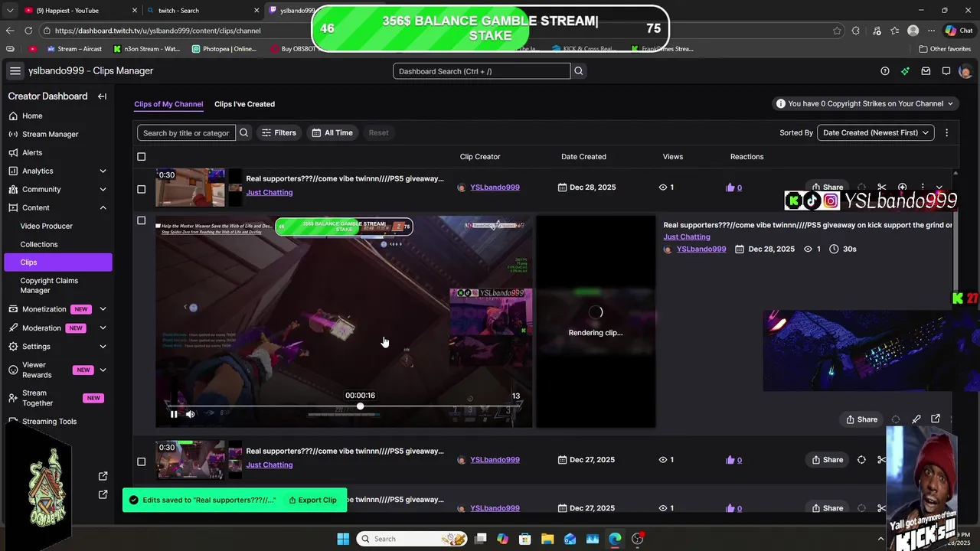
Task: Open the help question-mark icon in header
Action: pyautogui.click(x=885, y=71)
